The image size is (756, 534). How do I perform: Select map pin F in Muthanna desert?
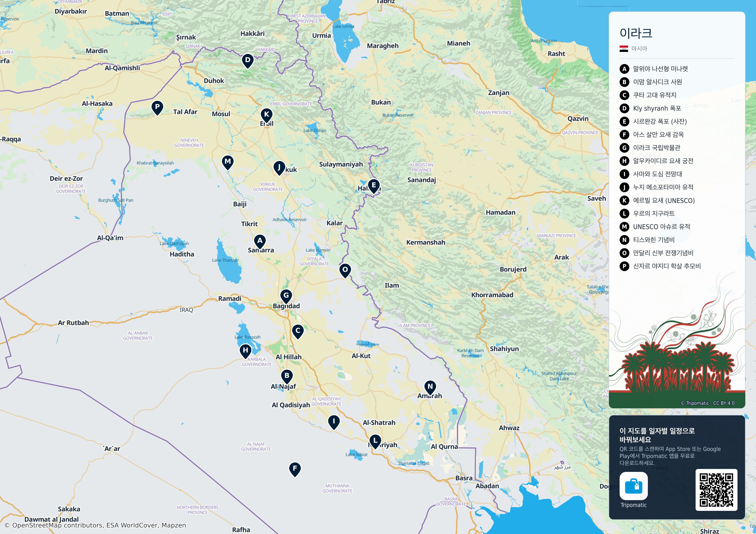(x=295, y=469)
